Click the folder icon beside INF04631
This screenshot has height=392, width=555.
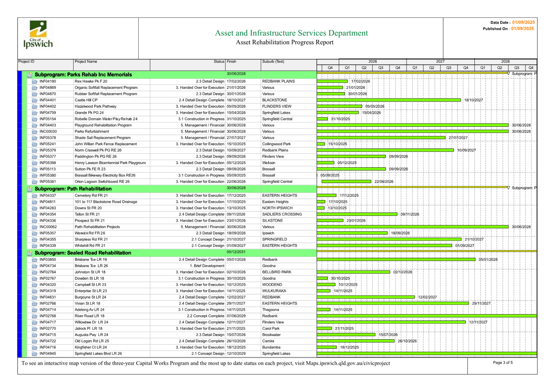point(35,297)
